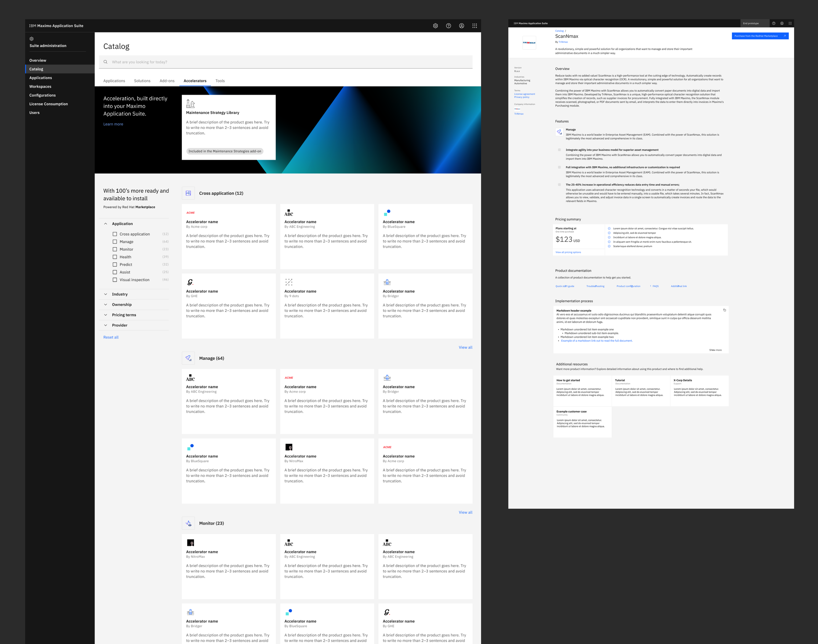
Task: Expand the Industry filter section
Action: (x=106, y=294)
